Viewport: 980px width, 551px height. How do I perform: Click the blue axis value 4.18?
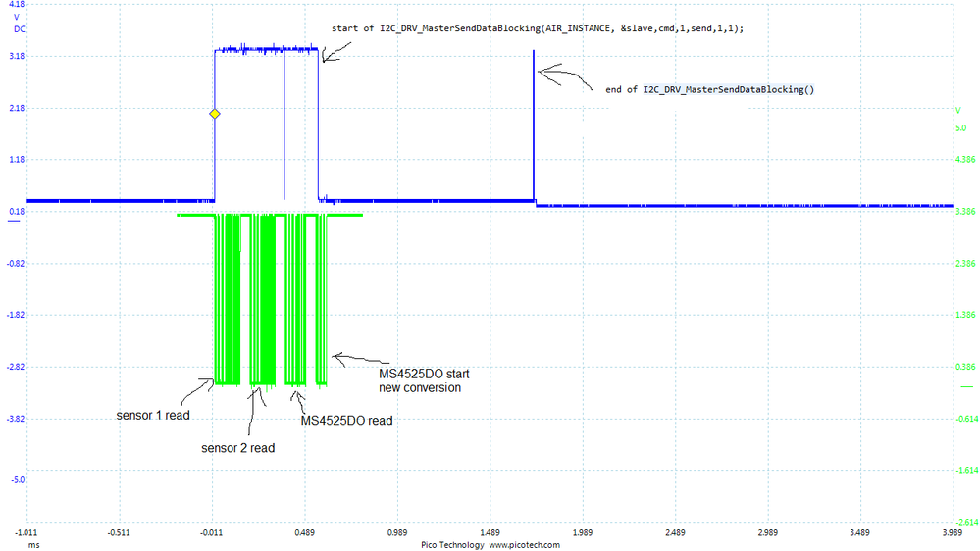(x=17, y=4)
